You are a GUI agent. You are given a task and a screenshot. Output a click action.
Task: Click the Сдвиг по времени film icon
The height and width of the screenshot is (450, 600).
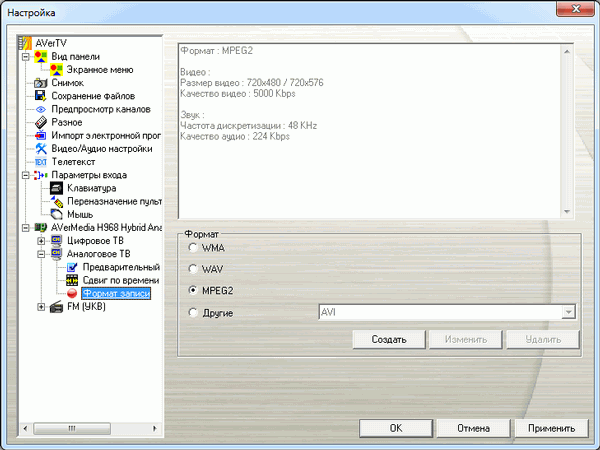(72, 280)
